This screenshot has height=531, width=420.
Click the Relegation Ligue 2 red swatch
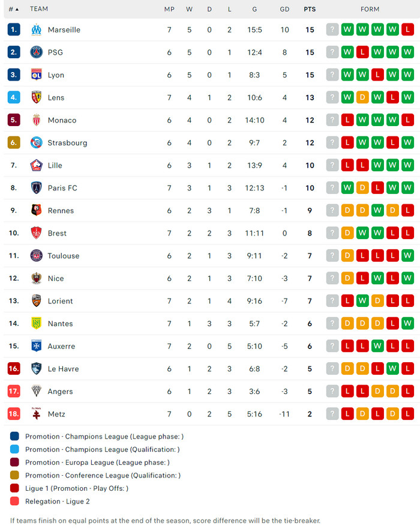[14, 502]
